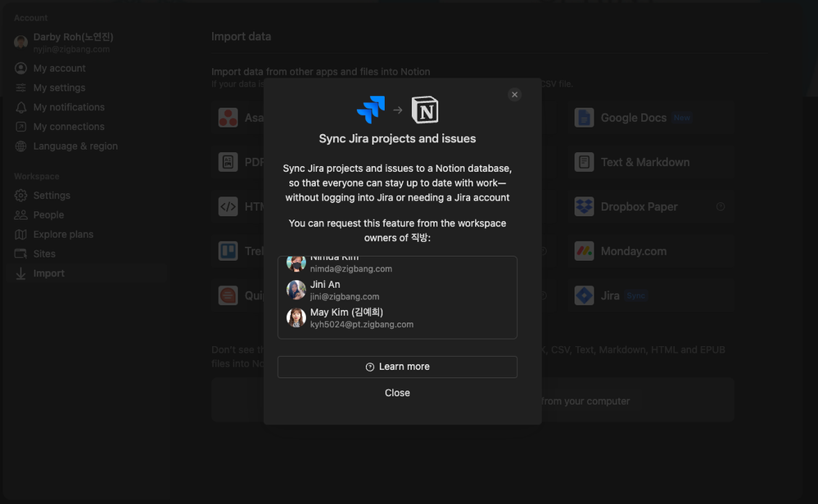
Task: Choose the Trello import icon
Action: coord(228,251)
